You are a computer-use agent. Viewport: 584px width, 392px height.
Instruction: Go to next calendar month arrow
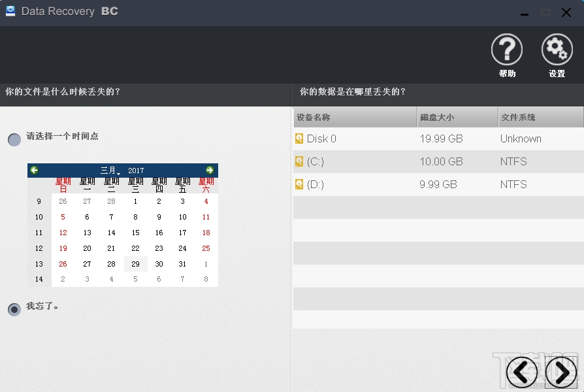[x=210, y=171]
